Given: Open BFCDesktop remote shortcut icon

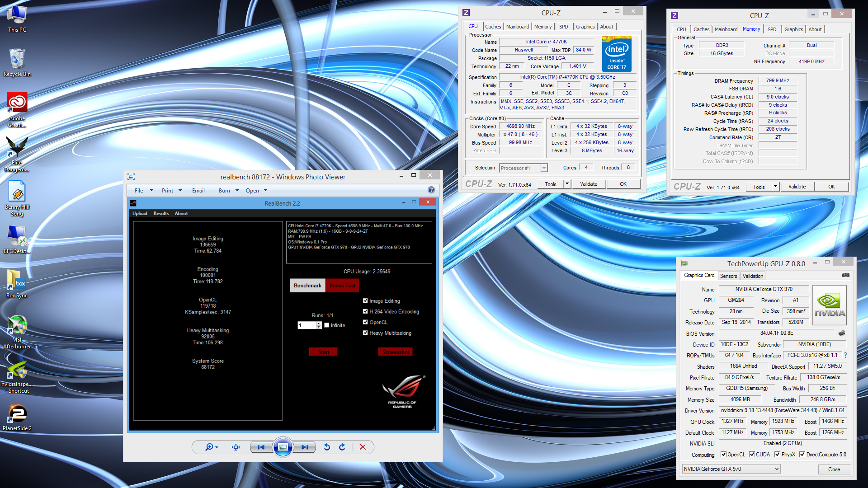Looking at the screenshot, I should (x=17, y=239).
